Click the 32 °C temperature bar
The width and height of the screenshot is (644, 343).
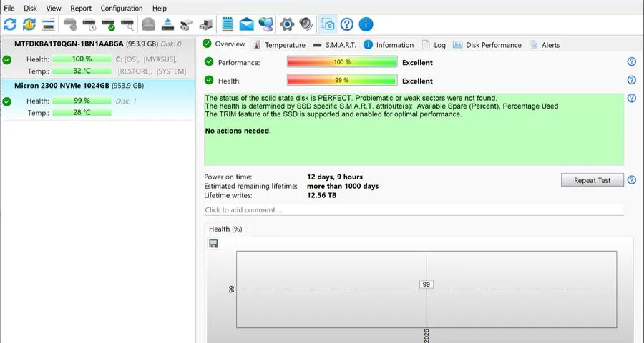coord(82,71)
